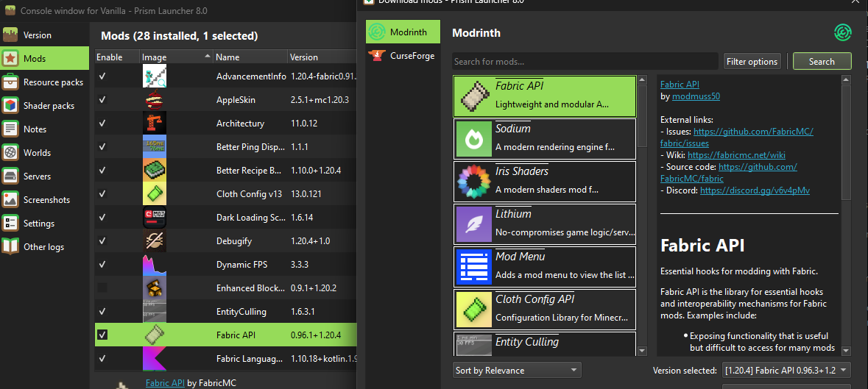The image size is (868, 389).
Task: Click AdvancementInfo mod image
Action: click(x=155, y=76)
